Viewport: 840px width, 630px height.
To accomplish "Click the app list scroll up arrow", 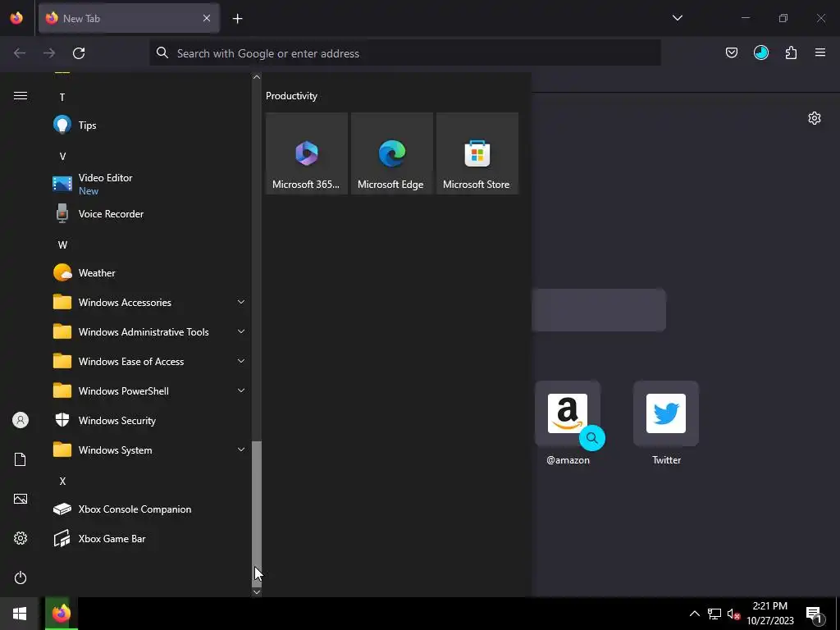I will coord(257,77).
